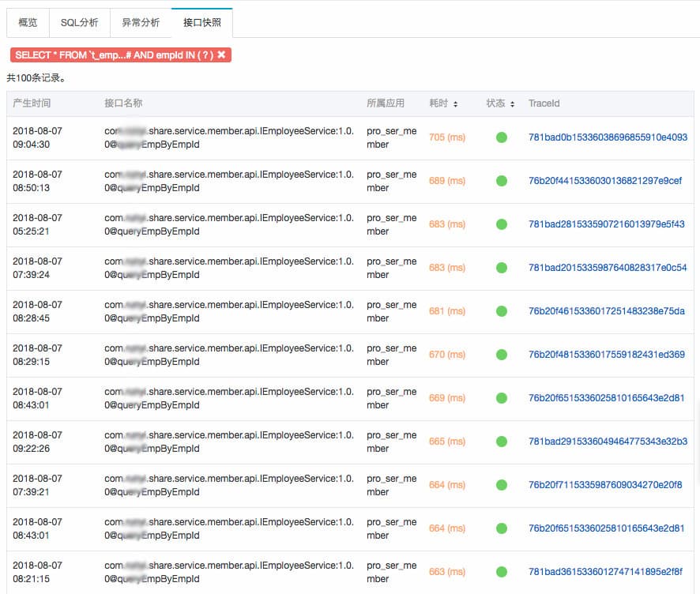Click green status dot in 05:25:21 row
This screenshot has height=594, width=700.
point(502,224)
